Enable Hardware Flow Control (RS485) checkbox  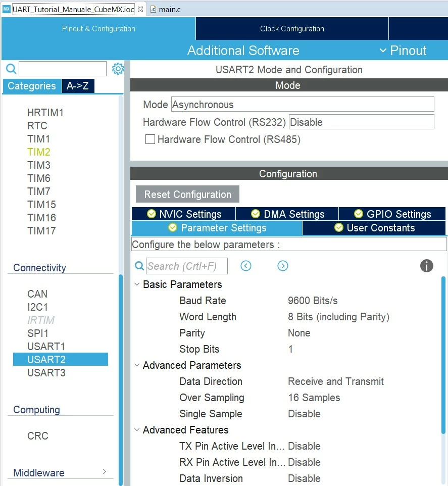coord(151,139)
